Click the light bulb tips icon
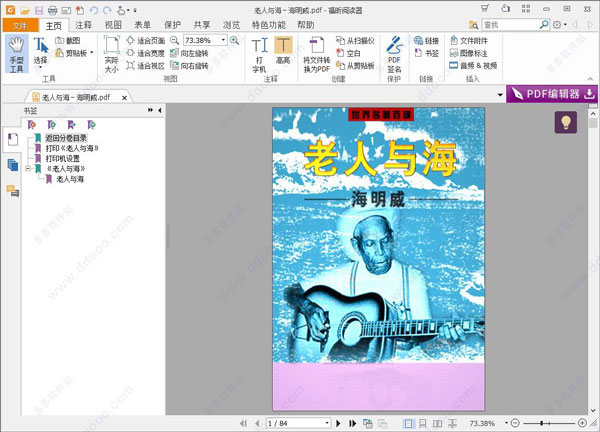600x432 pixels. 566,122
